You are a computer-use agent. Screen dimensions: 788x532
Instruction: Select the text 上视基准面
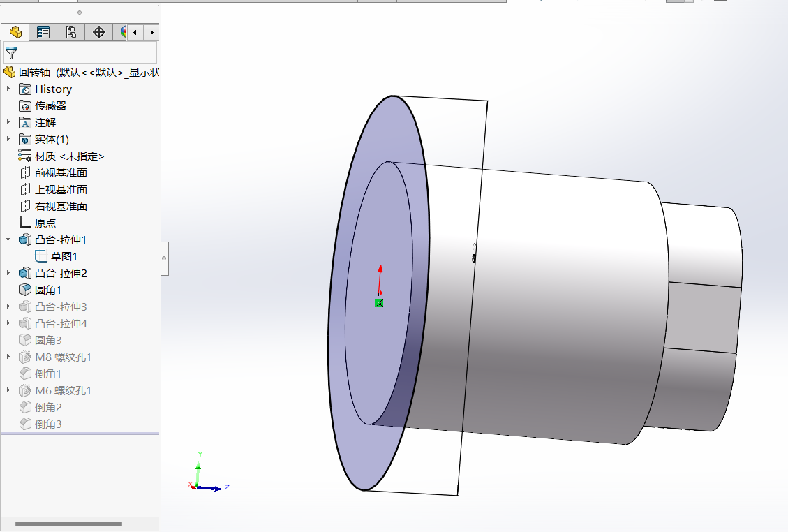tap(61, 190)
